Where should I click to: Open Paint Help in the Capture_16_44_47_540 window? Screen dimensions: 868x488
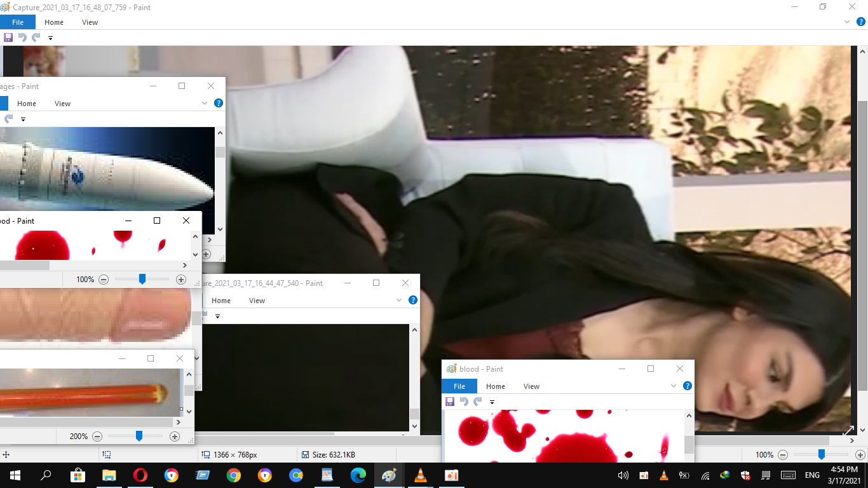point(413,300)
